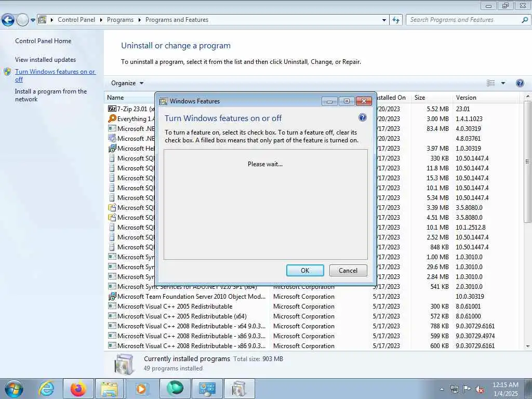The image size is (532, 399).
Task: Click the list scrollbar up arrow
Action: 528,97
